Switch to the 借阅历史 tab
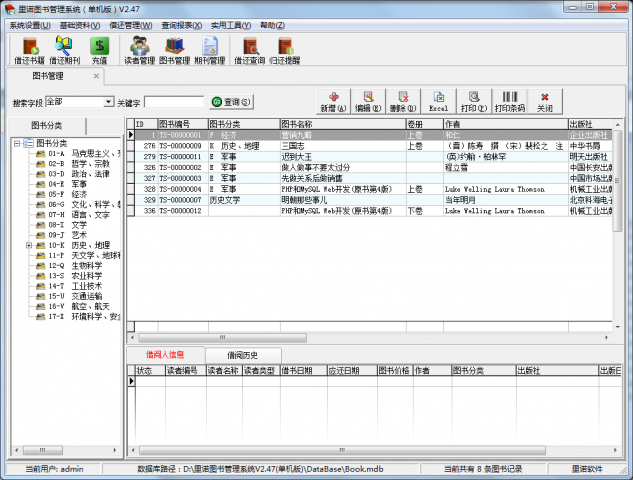 (x=243, y=355)
